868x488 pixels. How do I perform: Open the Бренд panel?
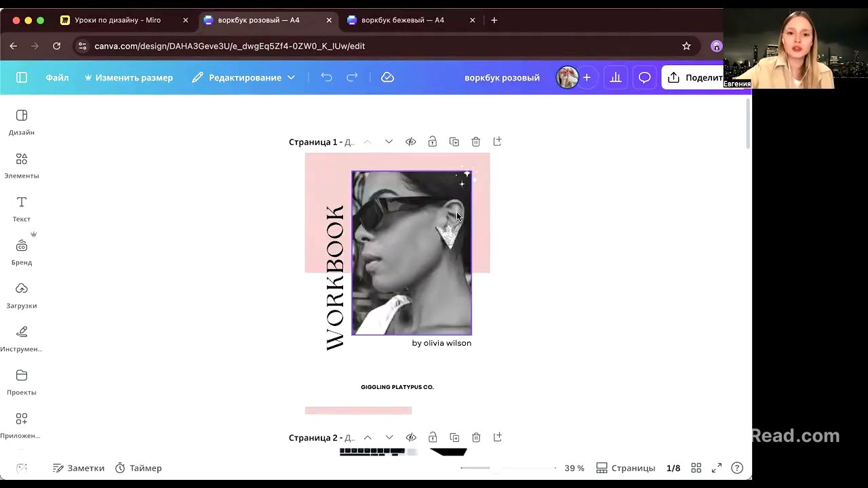pyautogui.click(x=22, y=253)
